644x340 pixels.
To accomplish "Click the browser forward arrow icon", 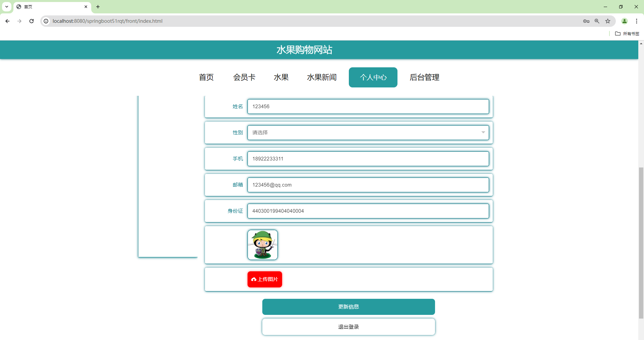I will coord(19,21).
